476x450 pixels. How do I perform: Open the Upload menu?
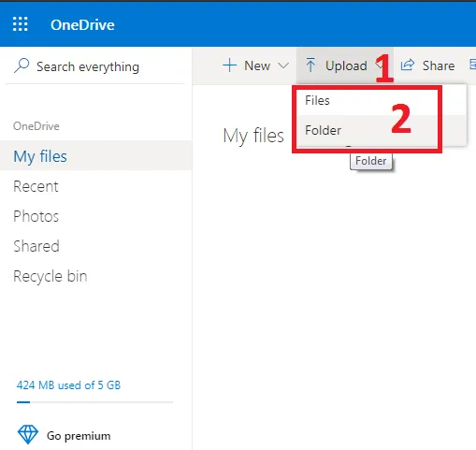click(x=344, y=65)
